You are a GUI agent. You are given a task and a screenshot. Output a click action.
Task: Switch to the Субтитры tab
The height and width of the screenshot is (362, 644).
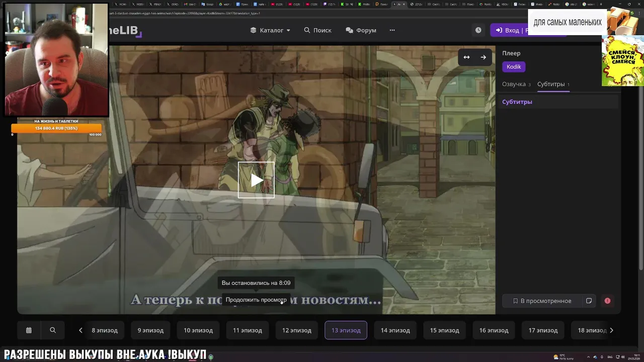(553, 84)
